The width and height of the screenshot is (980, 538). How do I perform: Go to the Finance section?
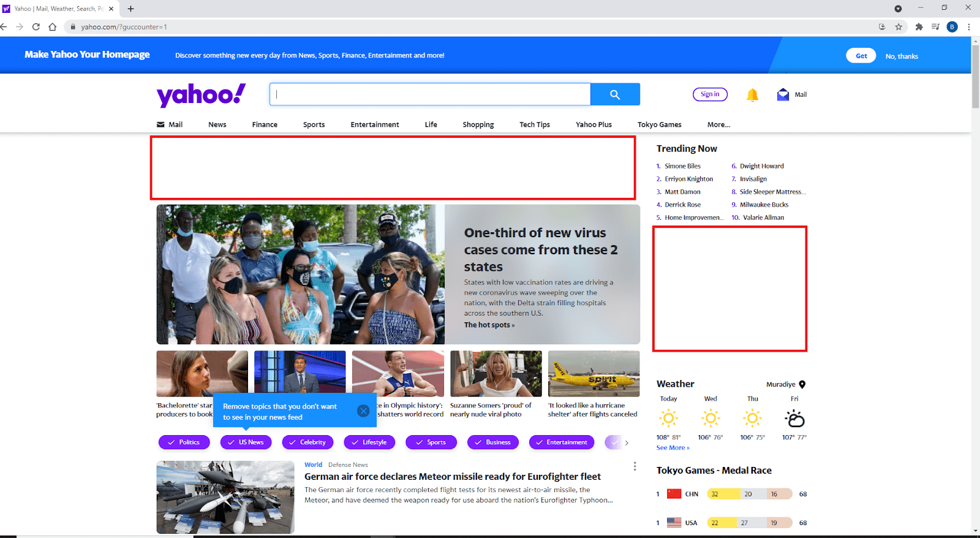pyautogui.click(x=265, y=124)
